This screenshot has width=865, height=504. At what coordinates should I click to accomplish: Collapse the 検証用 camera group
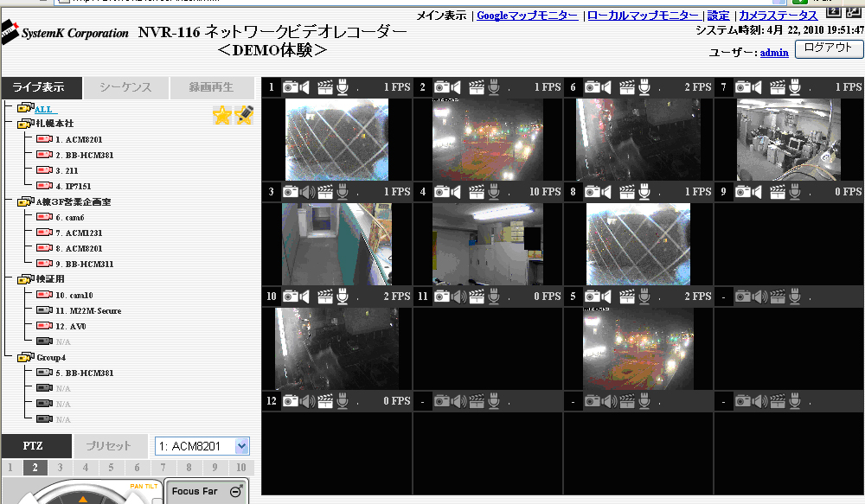click(25, 279)
